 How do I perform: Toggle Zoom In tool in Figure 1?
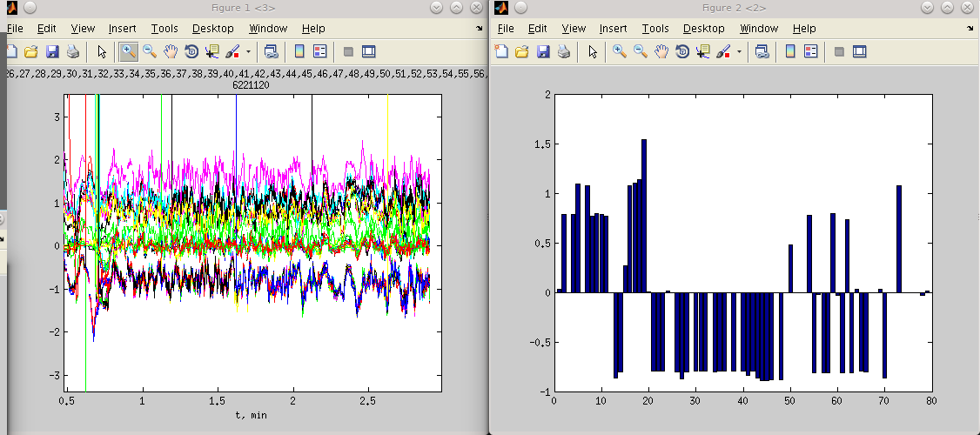click(x=128, y=51)
